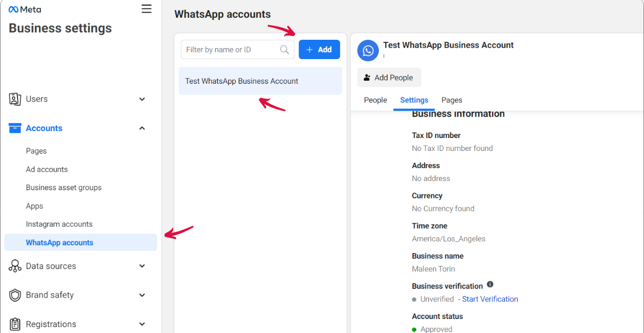Click the Business verification info icon
The width and height of the screenshot is (644, 333).
coord(490,285)
